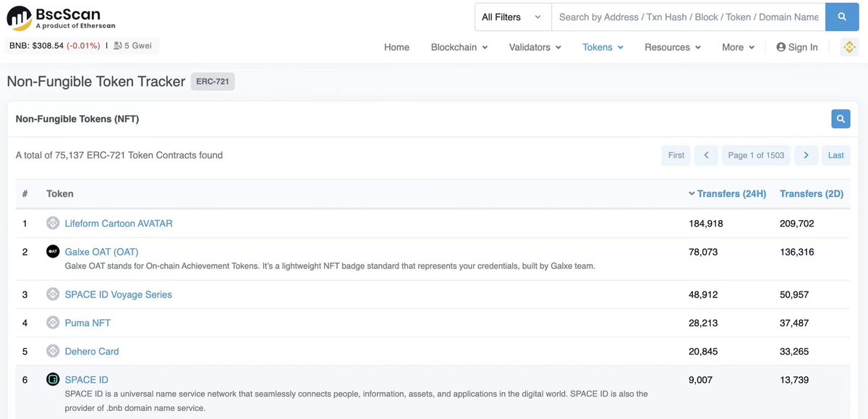Screen dimensions: 868x419
Task: Click the 48,912 transfers value
Action: coord(703,295)
